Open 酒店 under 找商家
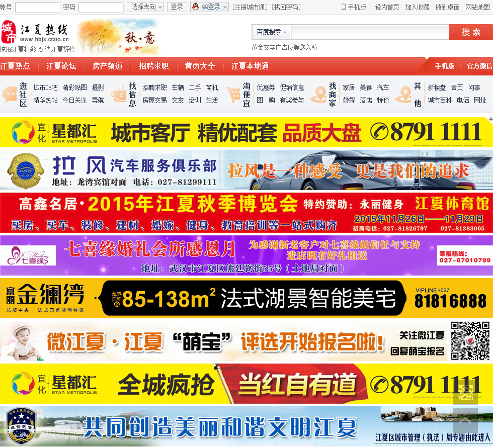The image size is (493, 448). [x=366, y=100]
